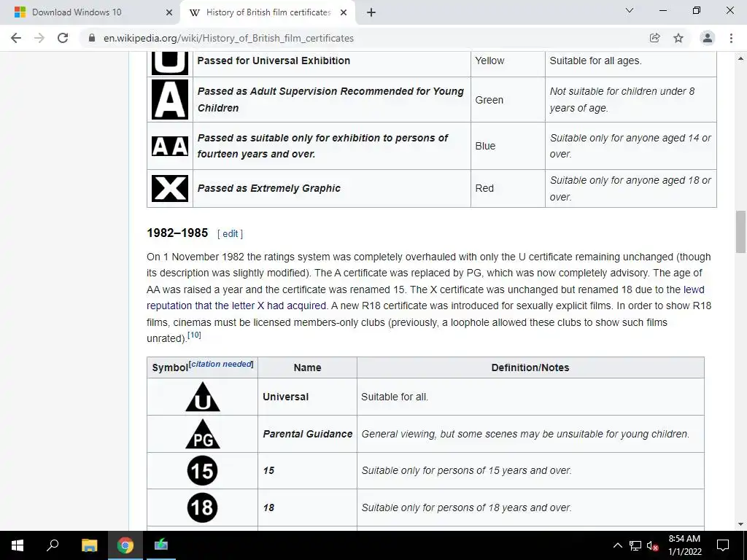Bookmark this page with the star icon
This screenshot has height=560, width=747.
click(678, 38)
